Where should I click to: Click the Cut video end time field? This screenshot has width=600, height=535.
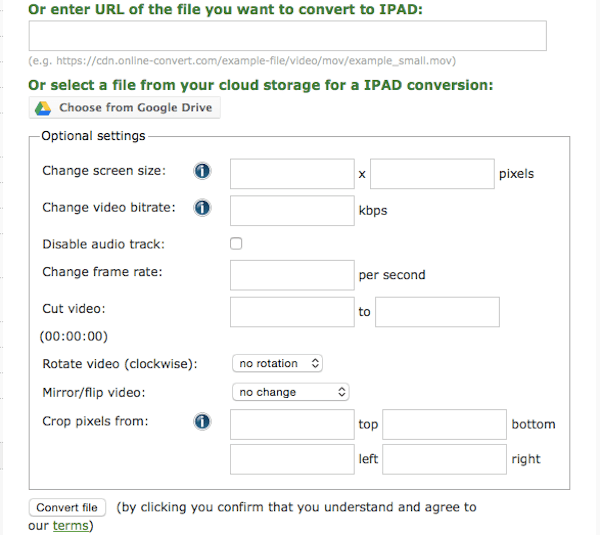pyautogui.click(x=437, y=312)
